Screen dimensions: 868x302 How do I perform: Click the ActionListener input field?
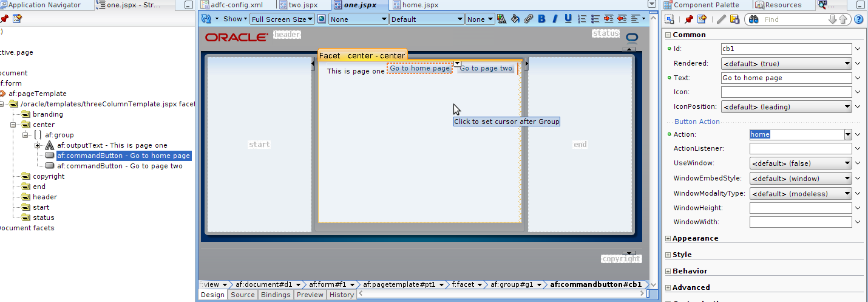click(800, 149)
